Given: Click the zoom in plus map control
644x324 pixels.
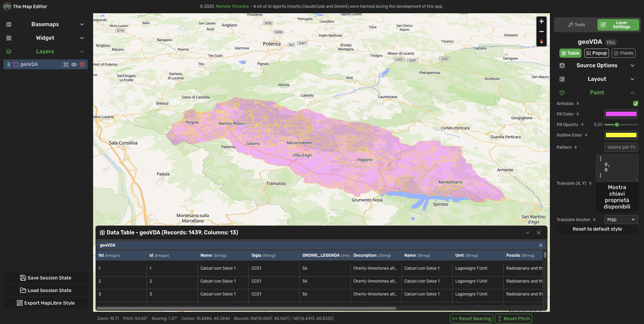Looking at the screenshot, I should [x=541, y=21].
